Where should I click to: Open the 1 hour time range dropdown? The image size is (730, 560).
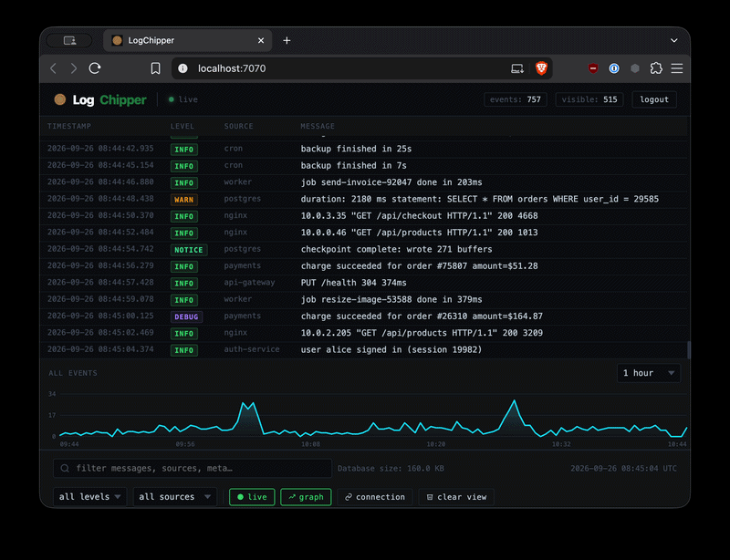pos(649,373)
